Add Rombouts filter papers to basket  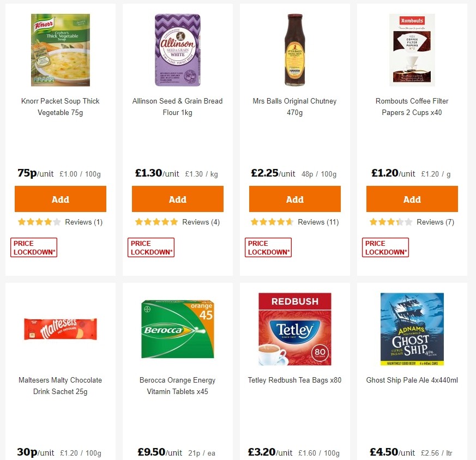412,198
